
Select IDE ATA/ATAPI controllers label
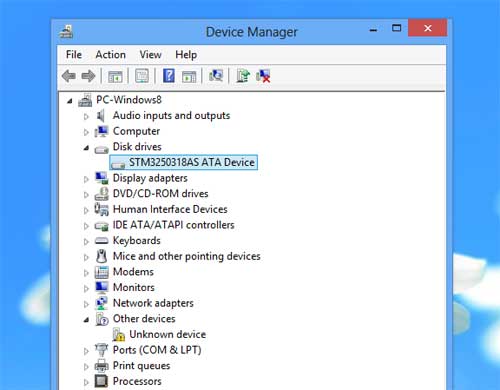[173, 225]
